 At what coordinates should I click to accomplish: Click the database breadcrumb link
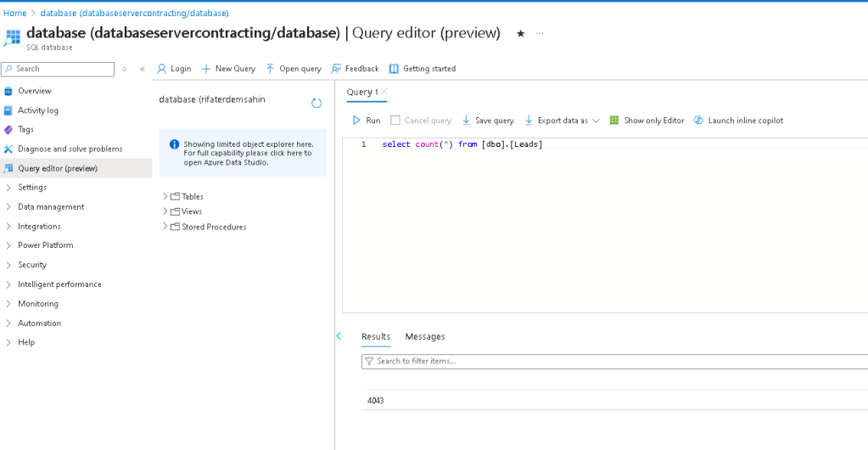tap(135, 13)
